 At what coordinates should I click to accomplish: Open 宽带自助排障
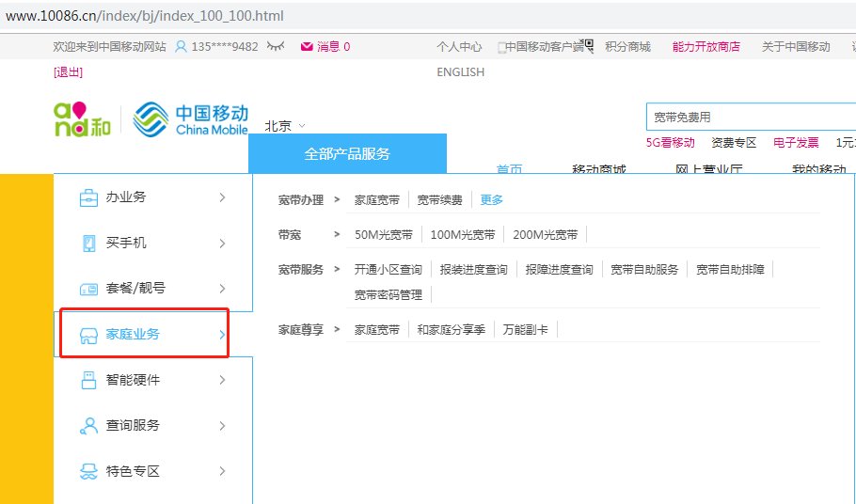pyautogui.click(x=731, y=270)
